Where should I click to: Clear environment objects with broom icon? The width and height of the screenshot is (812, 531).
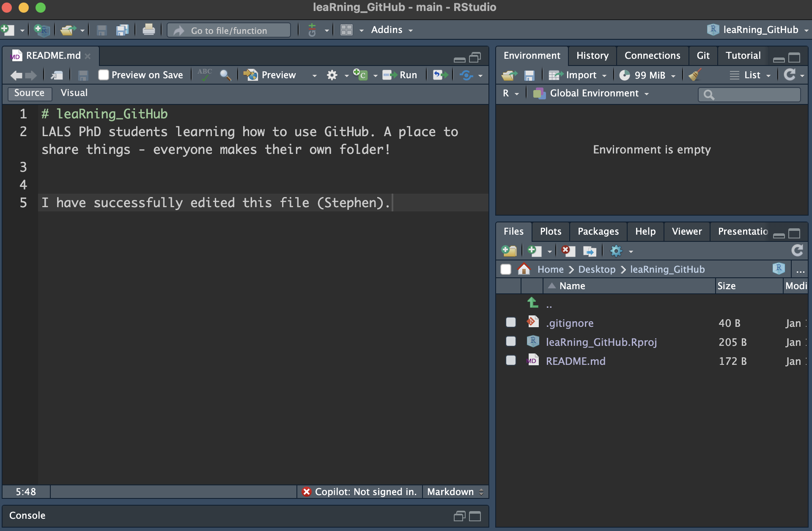[x=695, y=75]
